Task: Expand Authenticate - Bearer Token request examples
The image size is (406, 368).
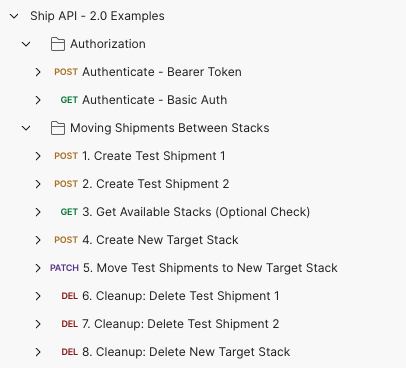Action: 38,72
